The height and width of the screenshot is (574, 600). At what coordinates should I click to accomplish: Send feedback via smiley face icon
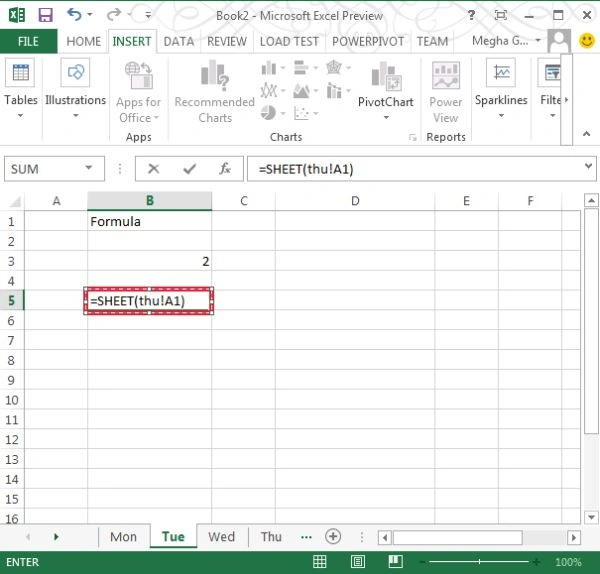587,40
